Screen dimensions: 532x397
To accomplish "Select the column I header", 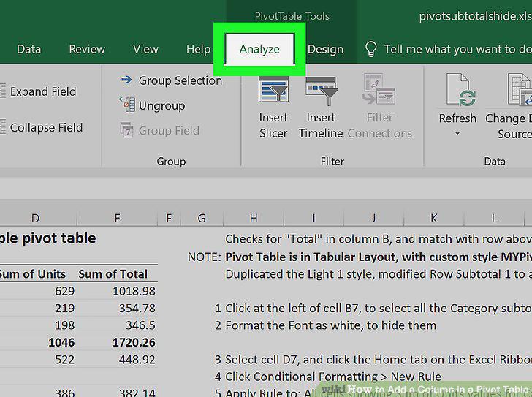I will pos(313,218).
